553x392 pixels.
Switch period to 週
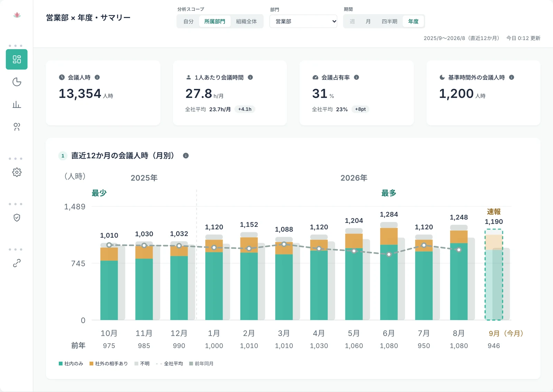352,21
